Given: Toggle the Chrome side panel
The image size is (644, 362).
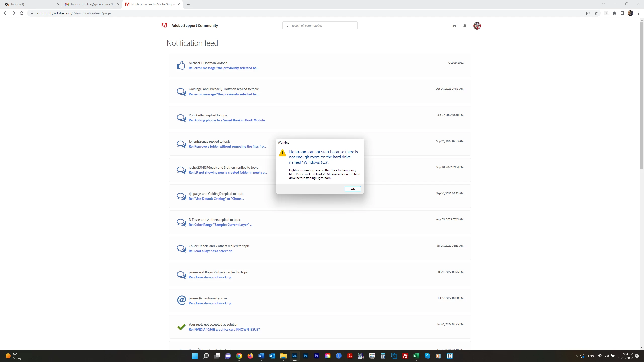Looking at the screenshot, I should (622, 13).
